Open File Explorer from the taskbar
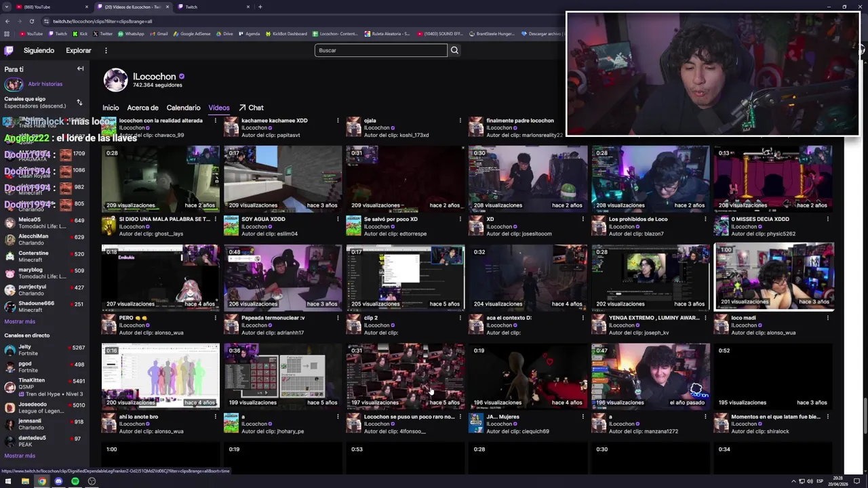The height and width of the screenshot is (488, 868). pyautogui.click(x=25, y=481)
